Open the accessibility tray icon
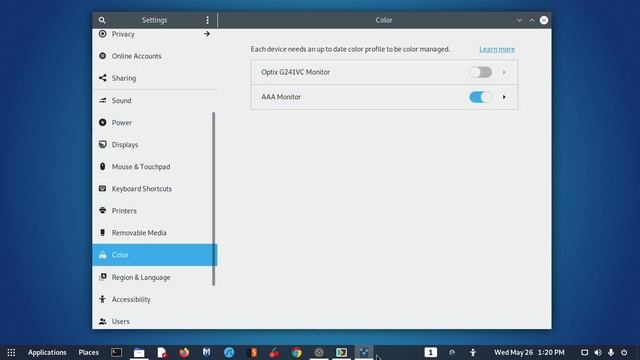 (473, 352)
